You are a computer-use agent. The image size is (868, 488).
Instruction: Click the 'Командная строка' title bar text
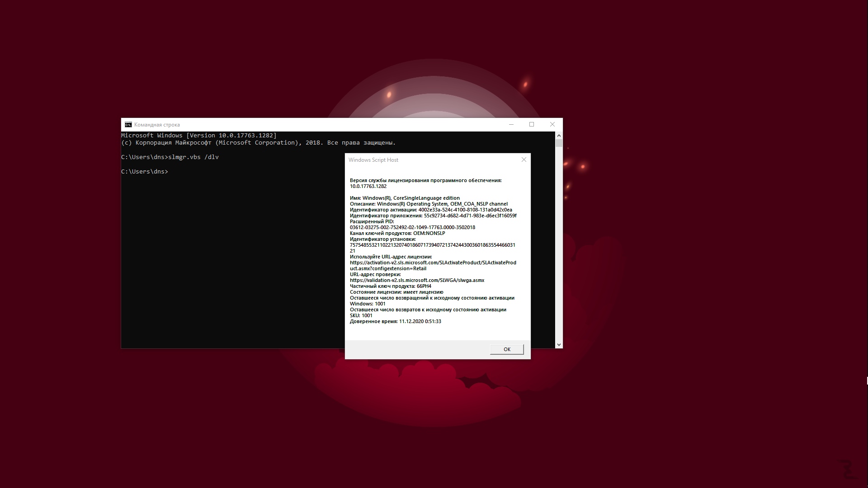point(157,125)
